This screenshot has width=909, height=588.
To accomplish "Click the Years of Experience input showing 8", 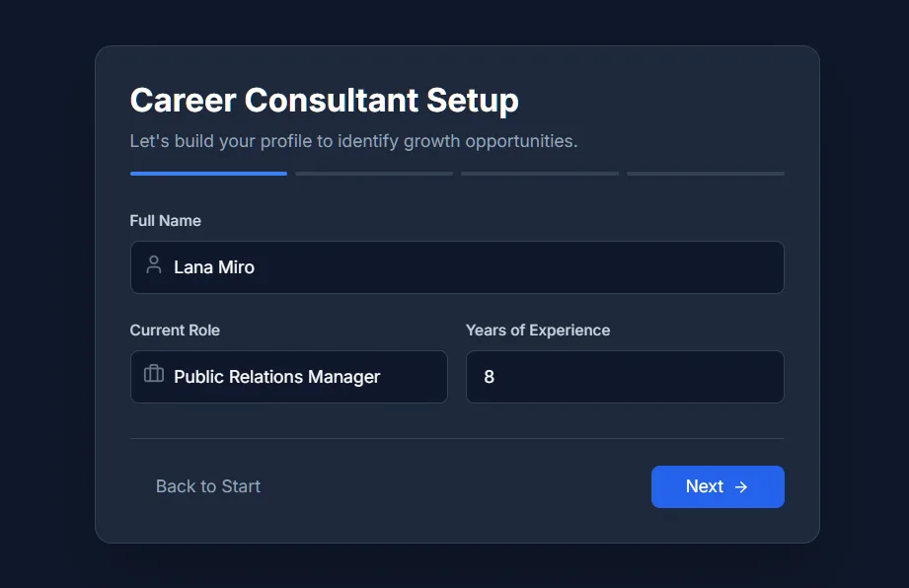I will pos(624,377).
